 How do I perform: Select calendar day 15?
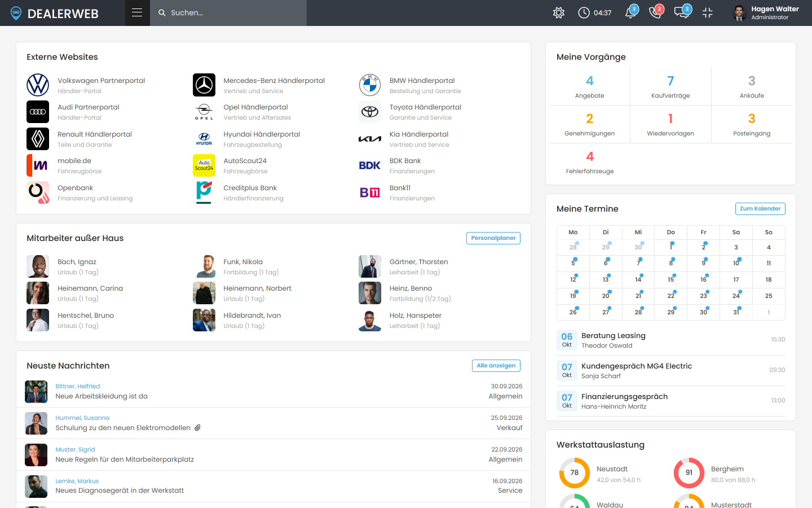671,279
